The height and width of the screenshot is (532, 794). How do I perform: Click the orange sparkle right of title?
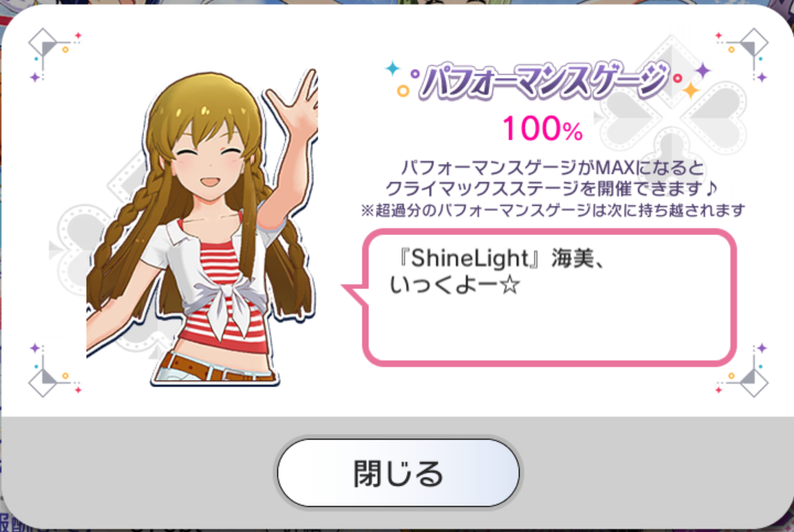click(690, 90)
